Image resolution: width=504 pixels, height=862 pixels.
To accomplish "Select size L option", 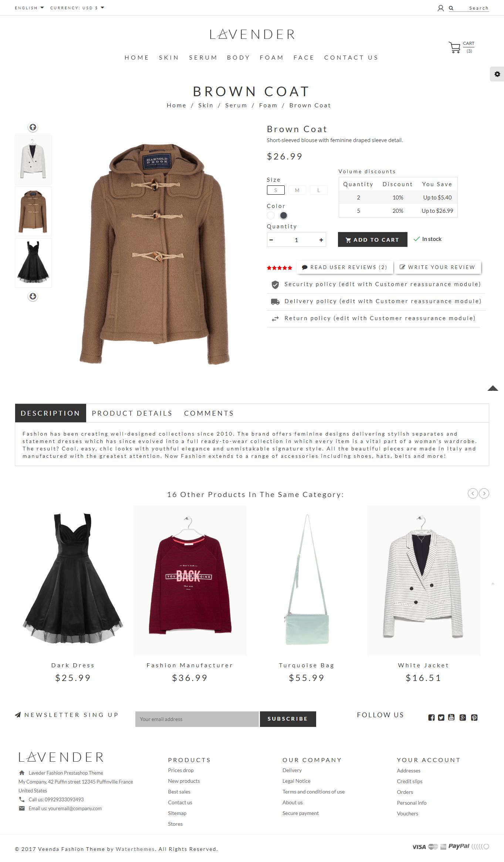I will (318, 190).
